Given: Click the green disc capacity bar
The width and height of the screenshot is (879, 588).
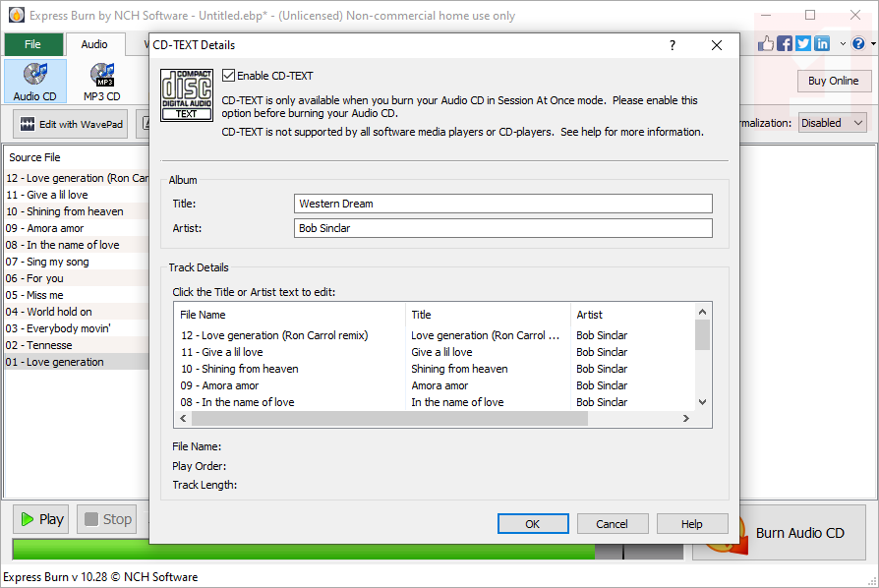Looking at the screenshot, I should 303,550.
